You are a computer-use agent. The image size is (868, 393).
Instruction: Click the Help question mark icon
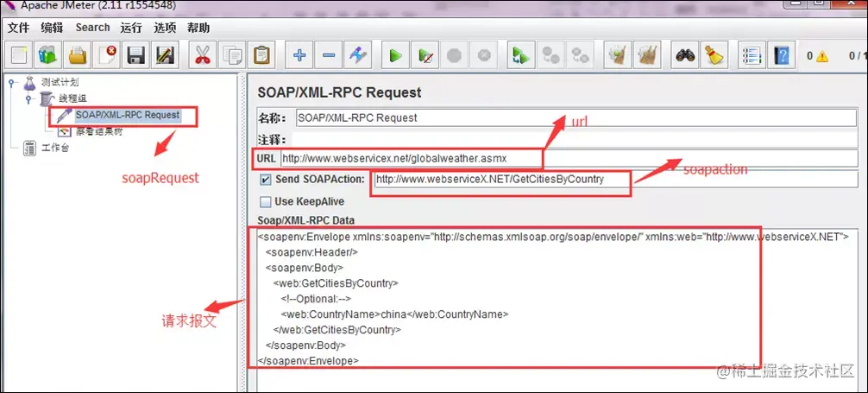(x=781, y=55)
